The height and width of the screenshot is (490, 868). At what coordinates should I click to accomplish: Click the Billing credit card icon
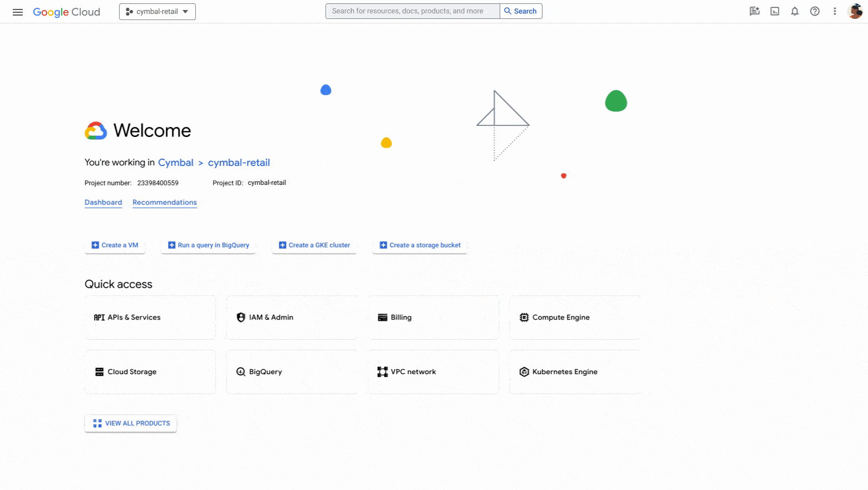click(382, 317)
